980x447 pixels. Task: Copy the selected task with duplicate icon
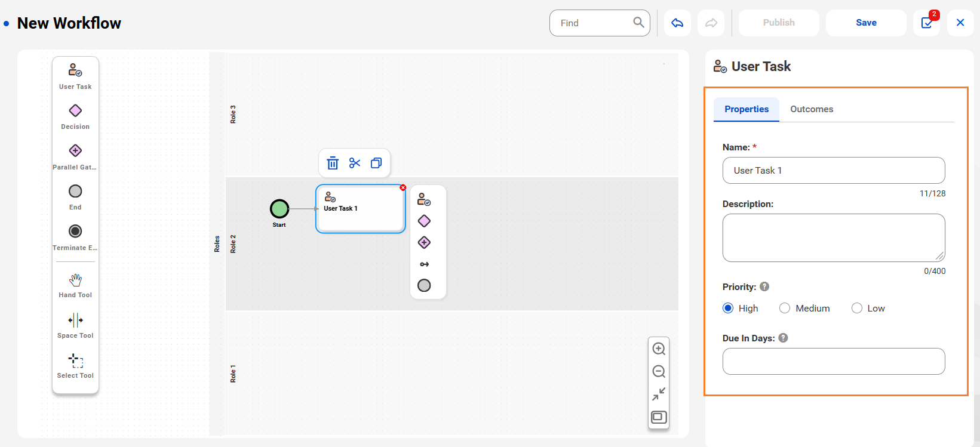[x=376, y=163]
